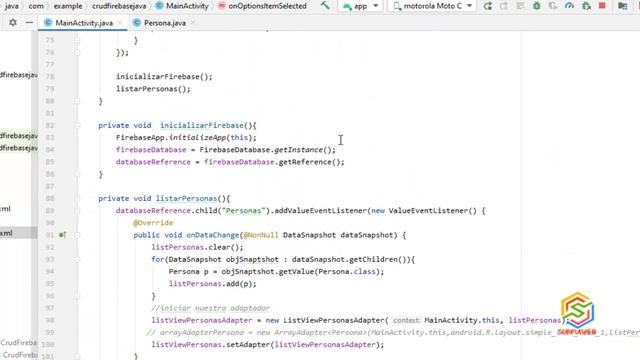The height and width of the screenshot is (360, 640).
Task: Collapse the for loop fold at line 93
Action: pos(77,259)
